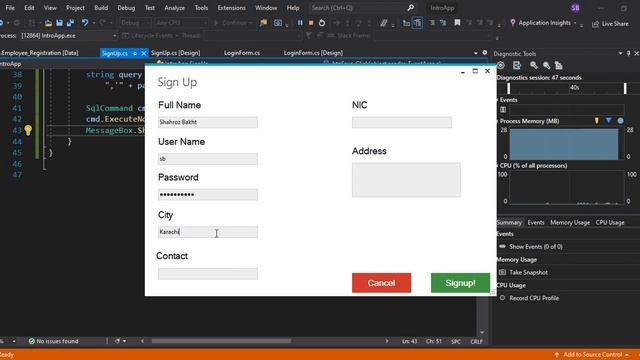Click the Add to Source Control arrow icon
This screenshot has width=640, height=360.
point(556,354)
